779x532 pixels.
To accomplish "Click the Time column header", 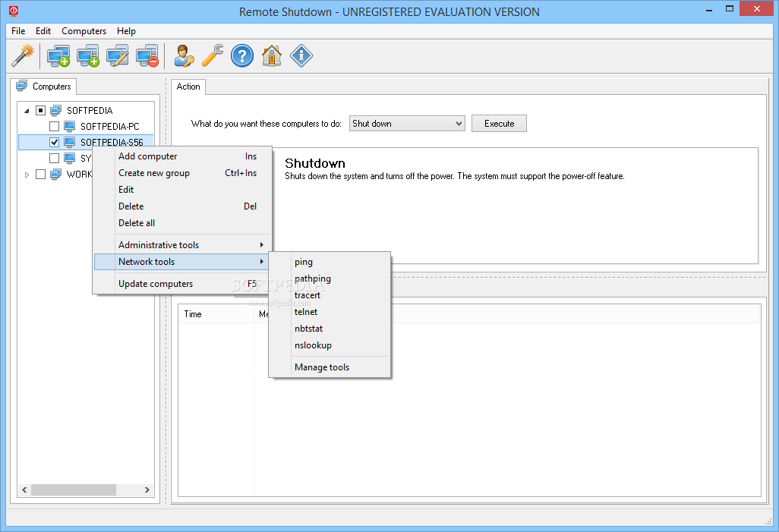I will point(216,314).
